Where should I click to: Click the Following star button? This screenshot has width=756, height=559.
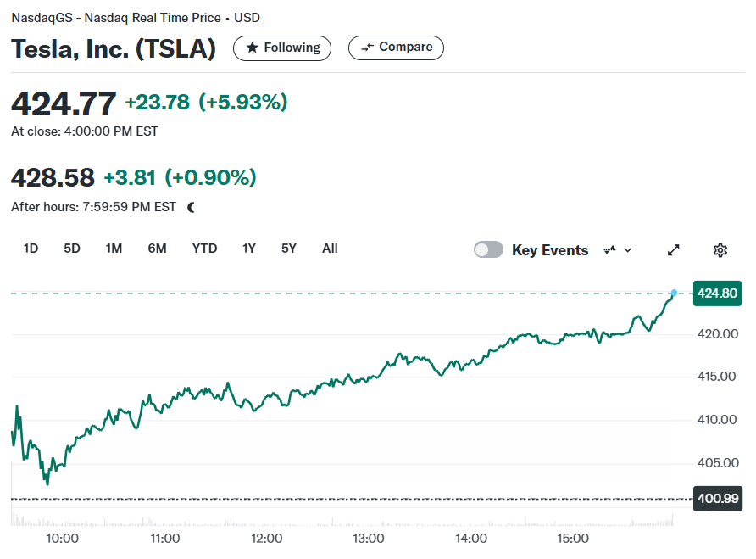click(282, 48)
